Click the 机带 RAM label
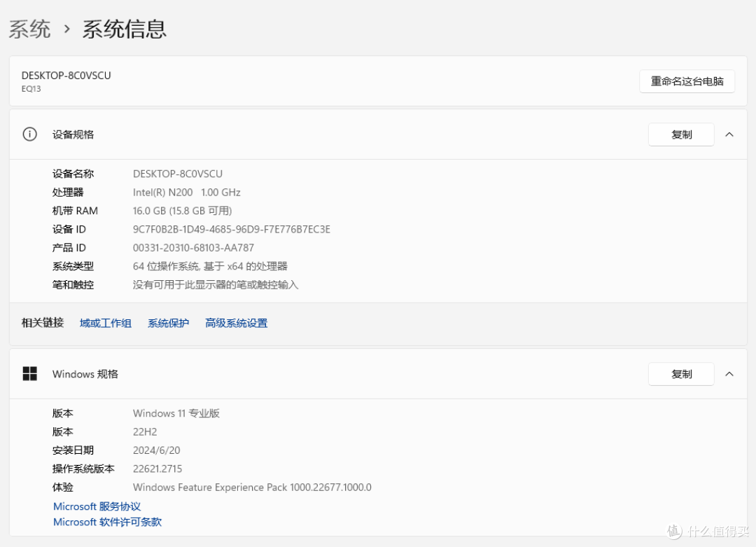This screenshot has height=547, width=756. pyautogui.click(x=75, y=211)
